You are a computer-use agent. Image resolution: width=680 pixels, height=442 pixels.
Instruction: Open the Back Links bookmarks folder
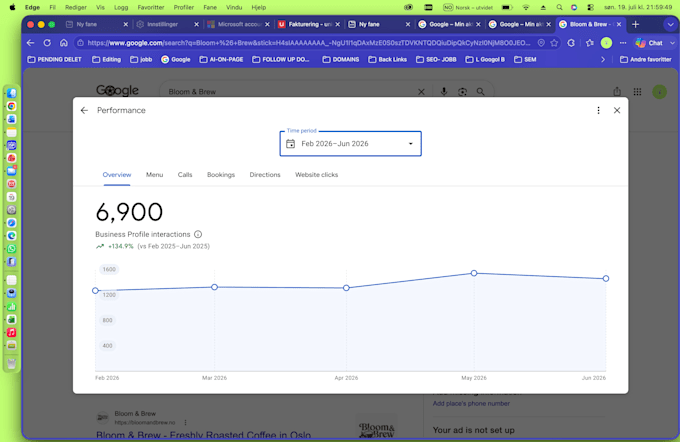coord(387,59)
